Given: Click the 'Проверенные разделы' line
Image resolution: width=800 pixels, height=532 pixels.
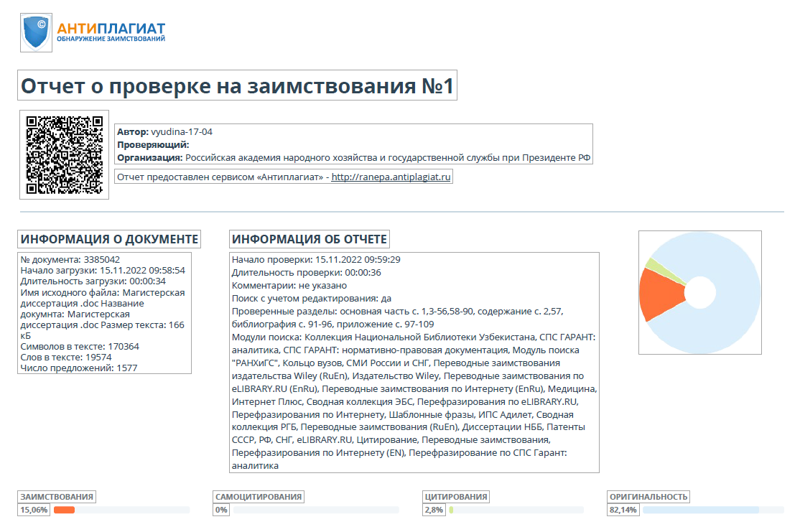Looking at the screenshot, I should [x=397, y=317].
